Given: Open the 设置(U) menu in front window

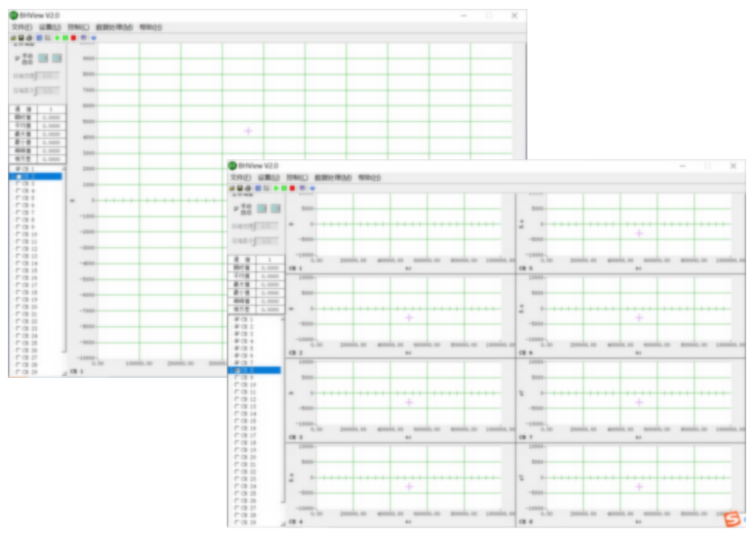Looking at the screenshot, I should 268,178.
